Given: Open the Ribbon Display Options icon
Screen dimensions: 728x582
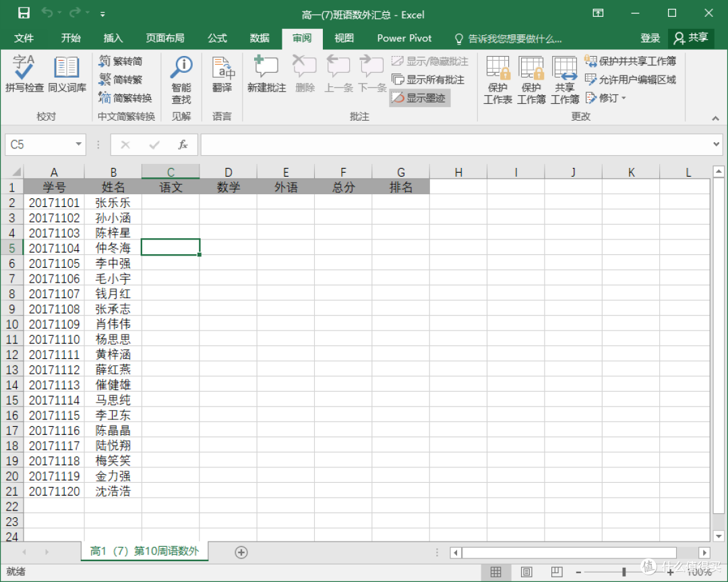Looking at the screenshot, I should coord(598,13).
